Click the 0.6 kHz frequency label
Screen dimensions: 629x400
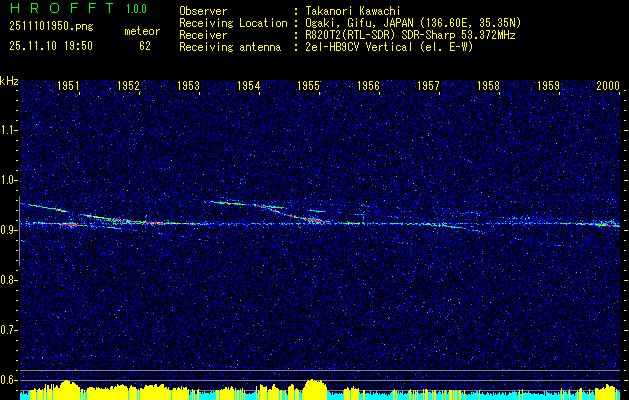click(8, 380)
